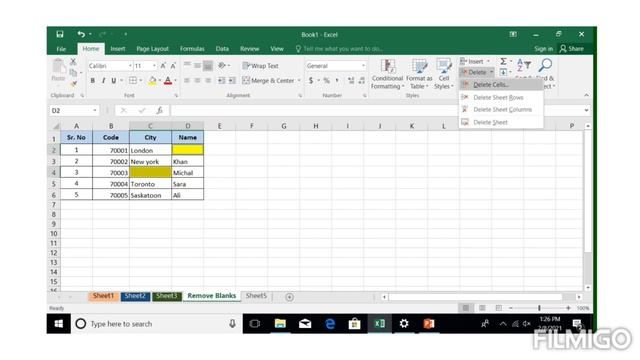The width and height of the screenshot is (640, 360).
Task: Choose Delete Sheet Rows
Action: [501, 98]
